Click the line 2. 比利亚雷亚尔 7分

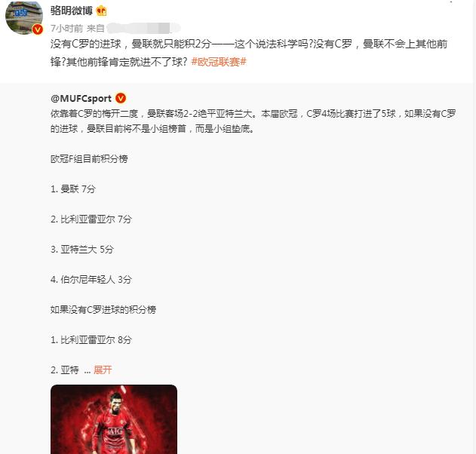pyautogui.click(x=91, y=219)
